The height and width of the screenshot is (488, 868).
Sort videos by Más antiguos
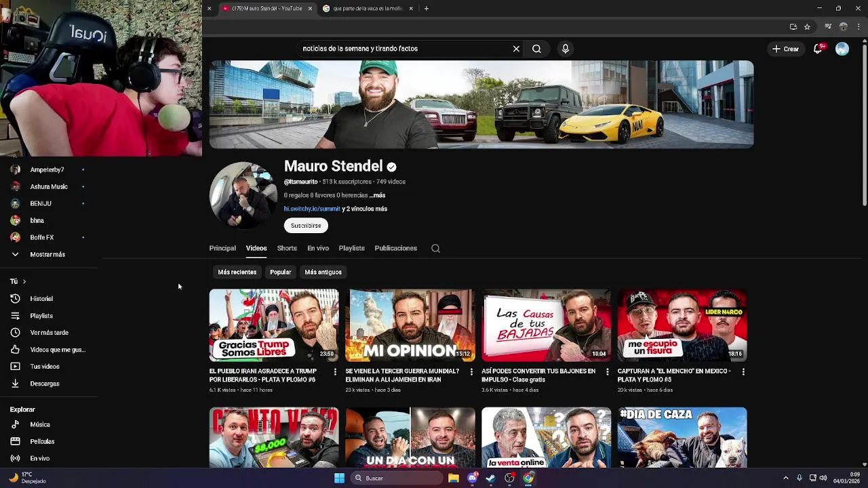(323, 272)
